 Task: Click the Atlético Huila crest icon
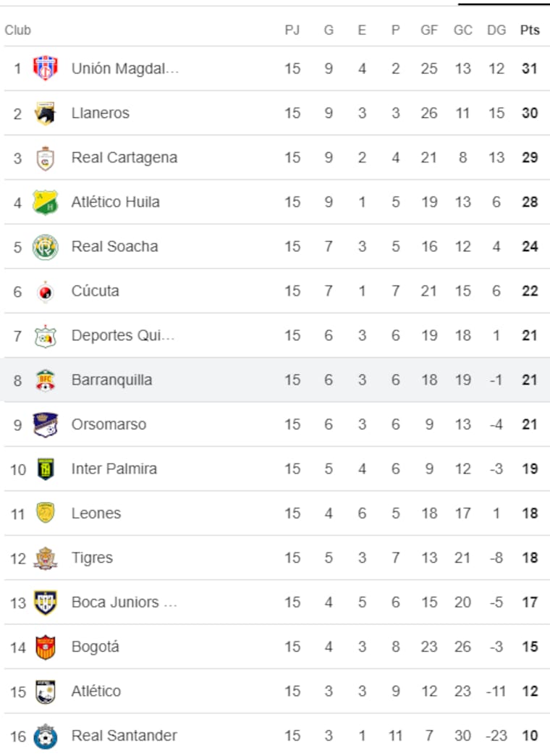pyautogui.click(x=46, y=202)
